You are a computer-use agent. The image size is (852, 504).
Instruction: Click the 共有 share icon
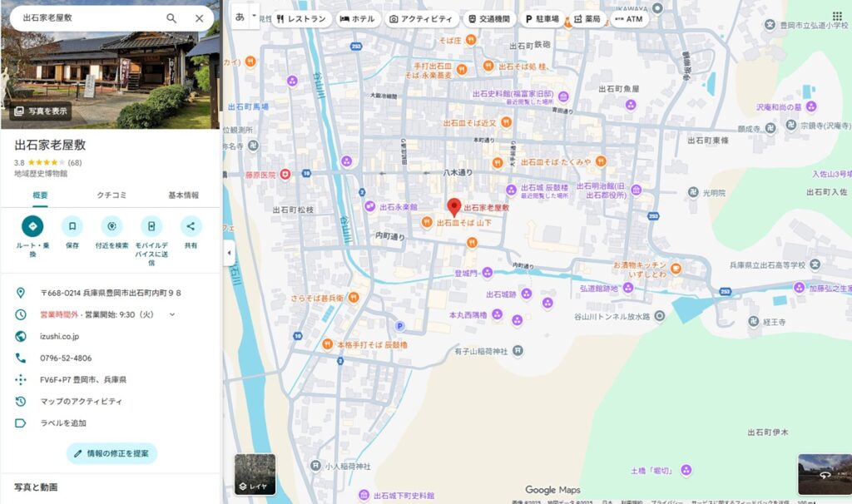(191, 226)
